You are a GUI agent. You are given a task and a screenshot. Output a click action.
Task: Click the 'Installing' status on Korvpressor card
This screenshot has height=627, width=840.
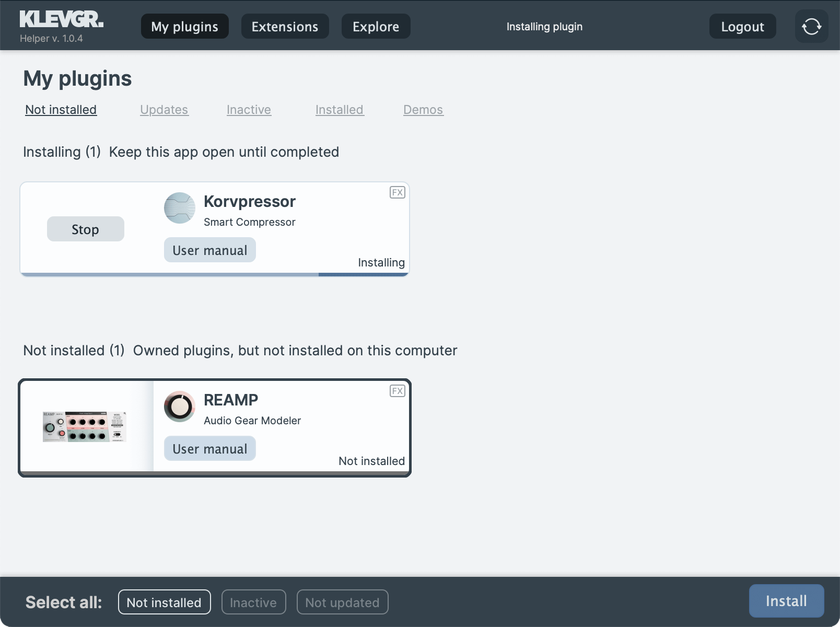[381, 262]
